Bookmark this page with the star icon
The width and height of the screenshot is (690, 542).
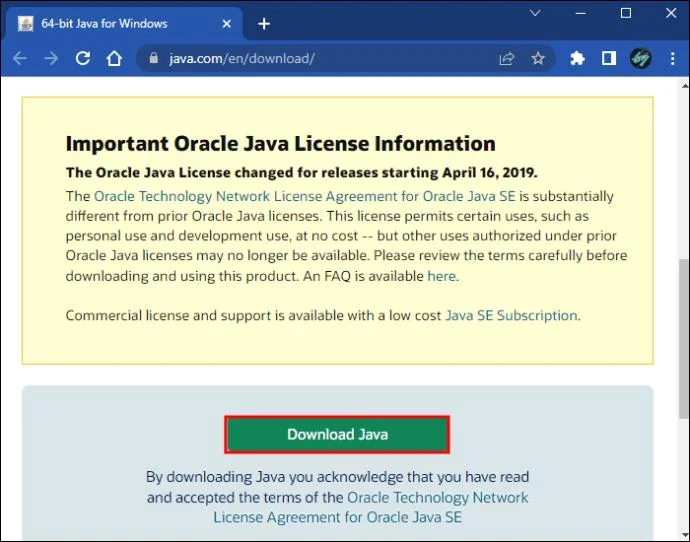(538, 58)
